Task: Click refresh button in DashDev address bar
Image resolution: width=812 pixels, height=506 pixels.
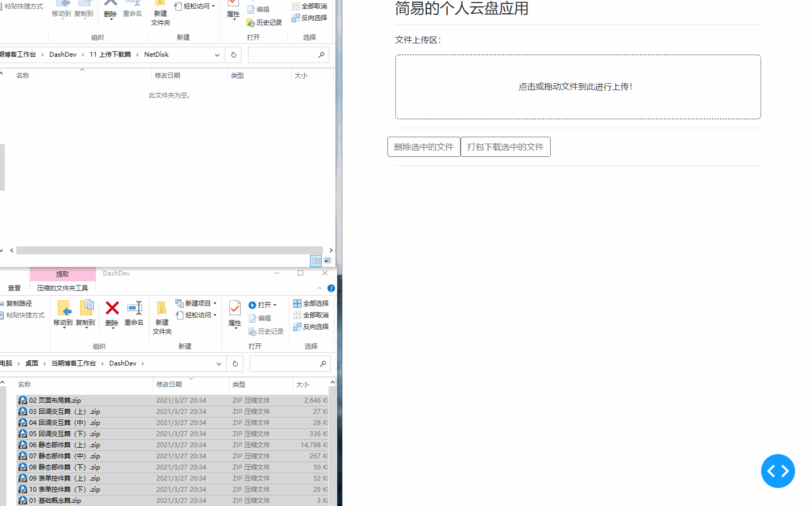Action: point(235,363)
